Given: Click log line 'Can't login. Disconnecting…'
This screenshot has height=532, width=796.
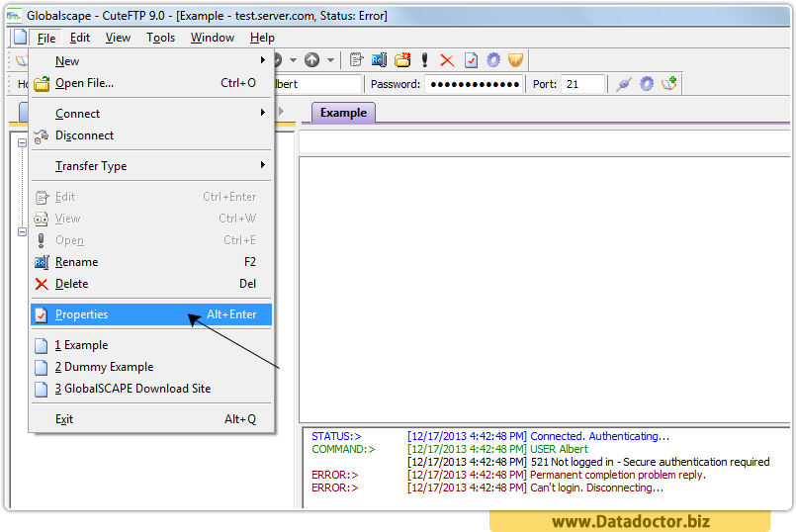Looking at the screenshot, I should pyautogui.click(x=596, y=488).
